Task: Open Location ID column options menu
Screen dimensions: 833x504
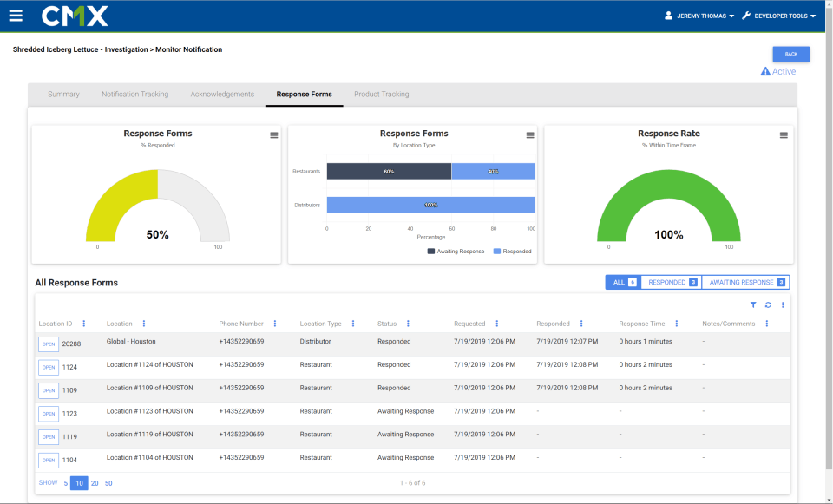Action: (x=83, y=324)
